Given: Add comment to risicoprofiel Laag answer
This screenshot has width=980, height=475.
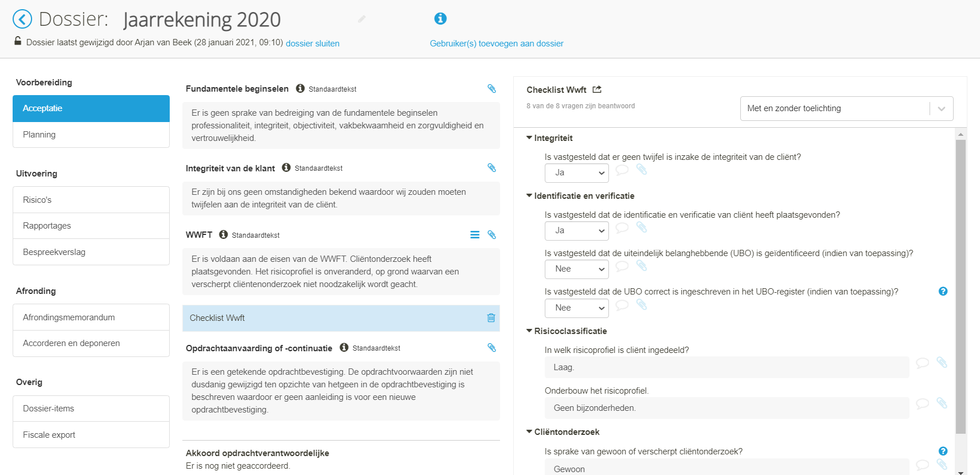Looking at the screenshot, I should pyautogui.click(x=923, y=363).
